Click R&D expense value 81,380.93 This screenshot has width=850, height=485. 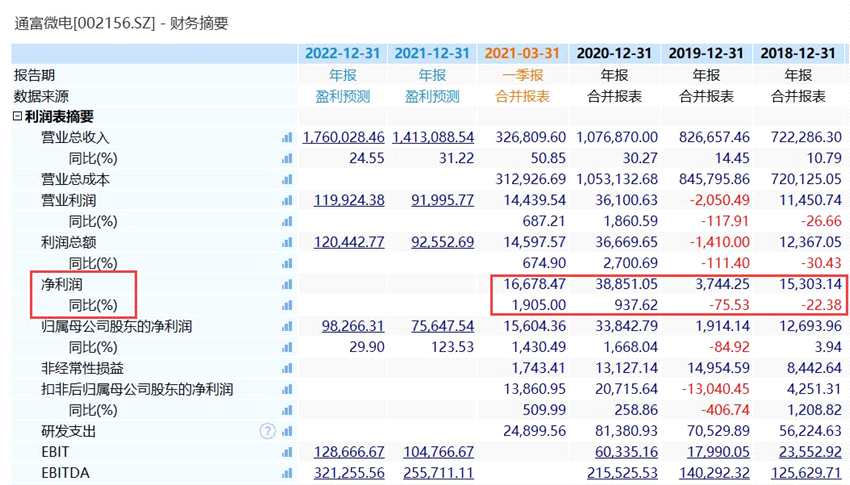click(627, 431)
